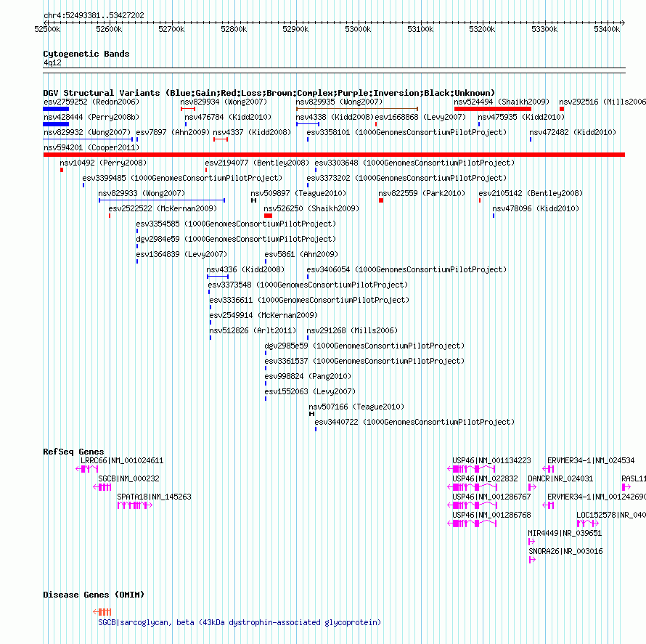Click the 53000k mark on the ruler
Screen dimensions: 646x644
tap(358, 29)
